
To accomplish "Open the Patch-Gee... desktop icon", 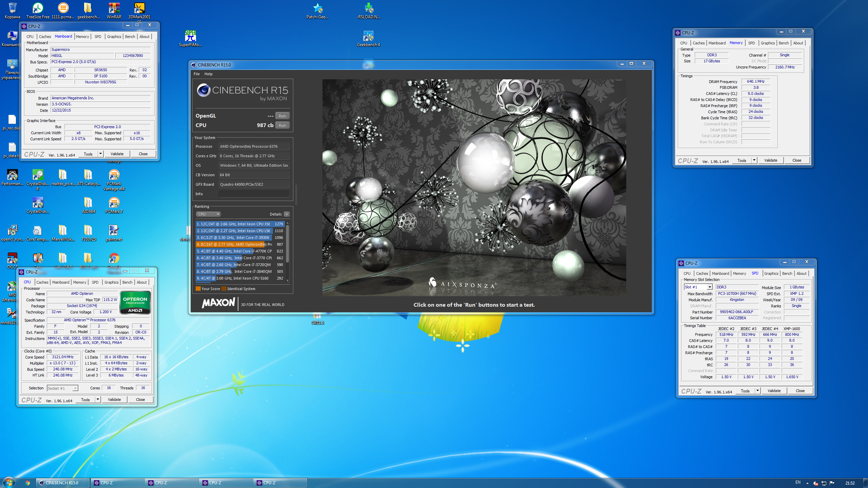I will tap(317, 10).
